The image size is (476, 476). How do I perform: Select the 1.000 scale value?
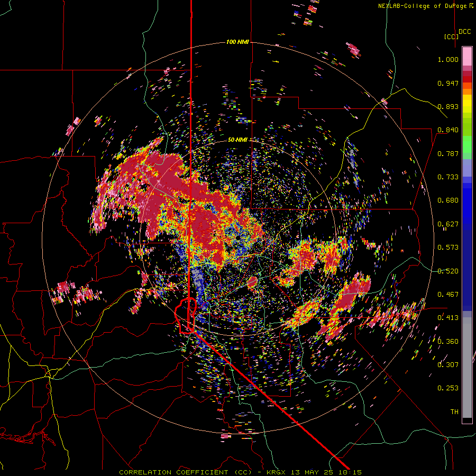click(x=448, y=59)
